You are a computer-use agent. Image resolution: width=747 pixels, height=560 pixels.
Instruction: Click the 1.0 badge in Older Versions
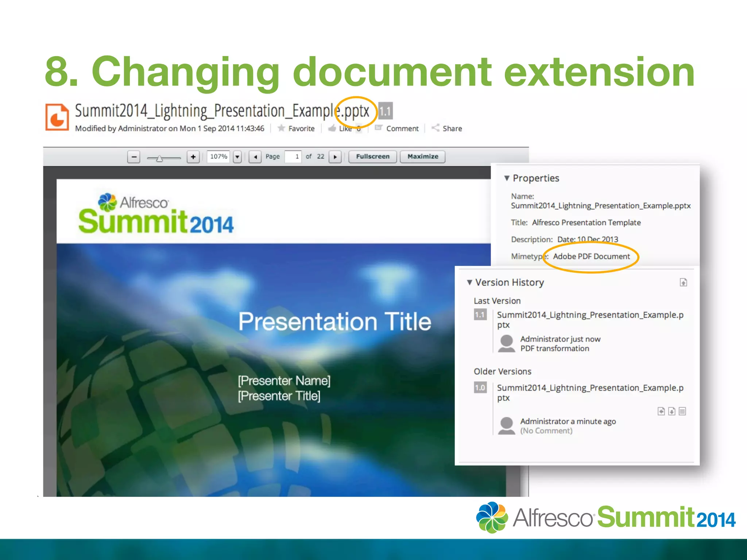(480, 388)
